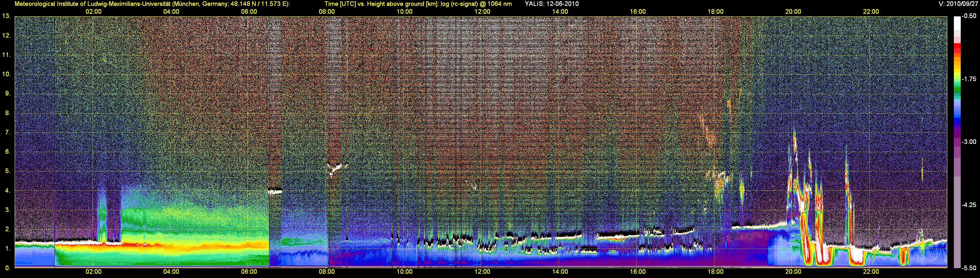The height and width of the screenshot is (278, 980).
Task: Select '04:00' on the bottom time axis
Action: (171, 272)
